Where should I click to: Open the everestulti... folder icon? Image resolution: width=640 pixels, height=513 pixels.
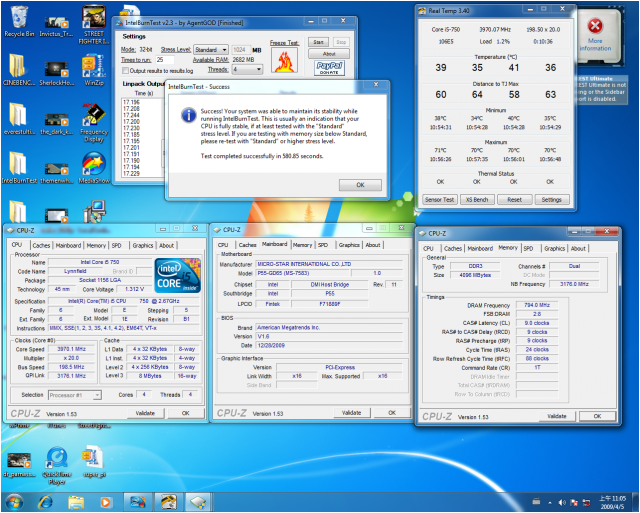pyautogui.click(x=18, y=119)
